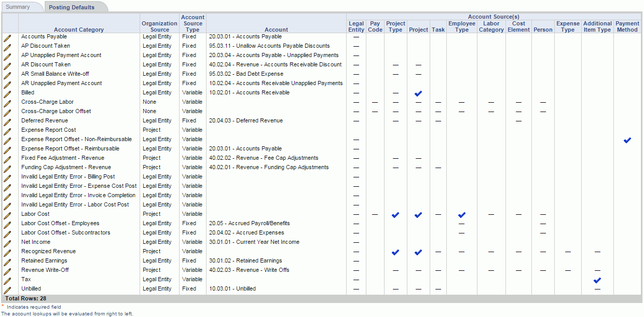
Task: Click the Total Rows: 28 footer text
Action: (25, 299)
